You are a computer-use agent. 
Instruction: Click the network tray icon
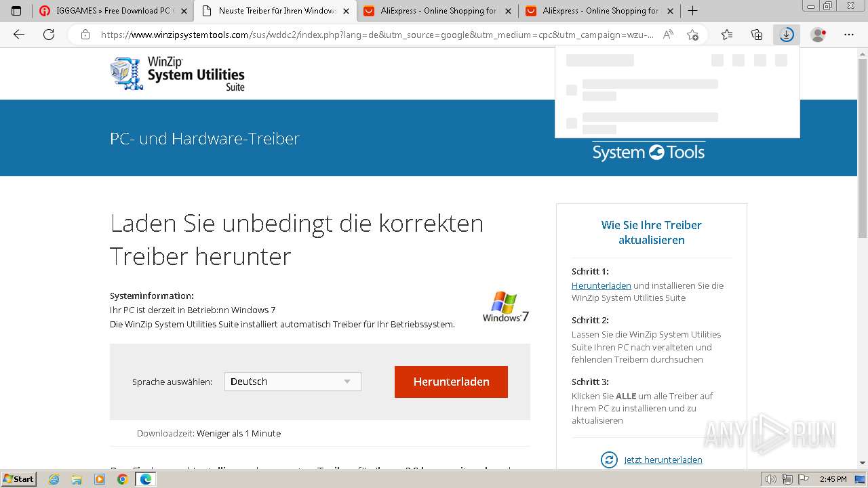pos(787,479)
